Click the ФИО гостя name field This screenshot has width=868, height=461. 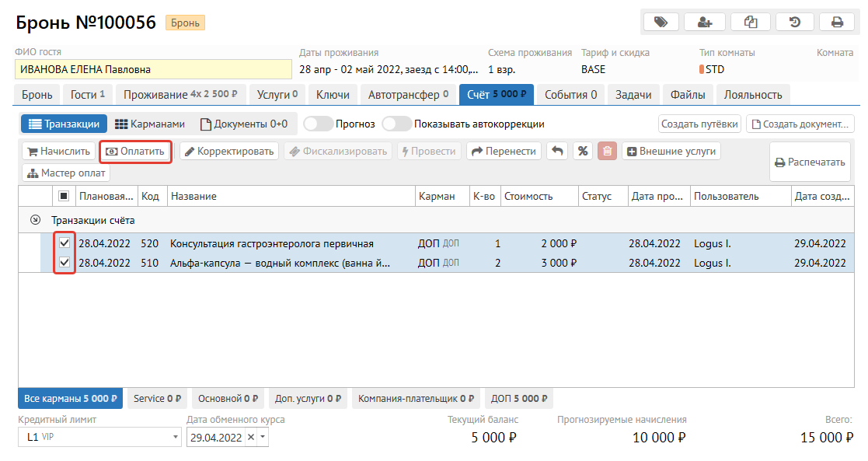coord(152,69)
